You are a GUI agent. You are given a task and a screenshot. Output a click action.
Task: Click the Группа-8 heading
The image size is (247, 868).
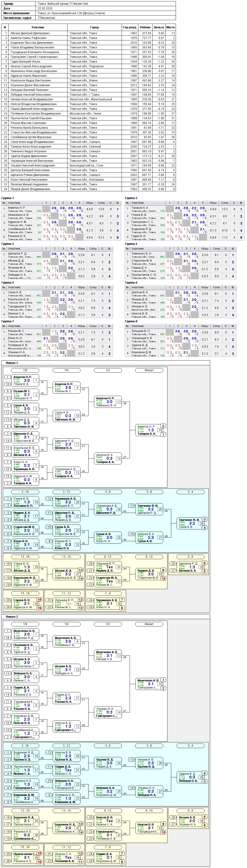[x=131, y=321]
